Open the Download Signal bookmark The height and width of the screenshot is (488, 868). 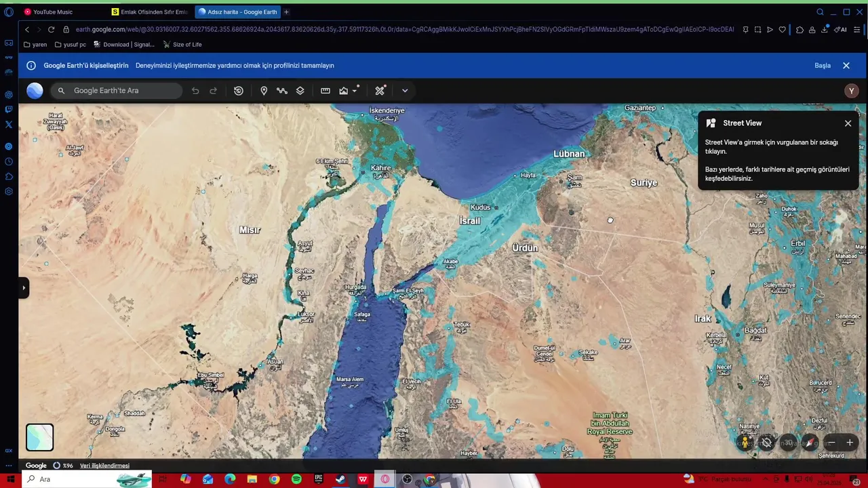(x=124, y=45)
